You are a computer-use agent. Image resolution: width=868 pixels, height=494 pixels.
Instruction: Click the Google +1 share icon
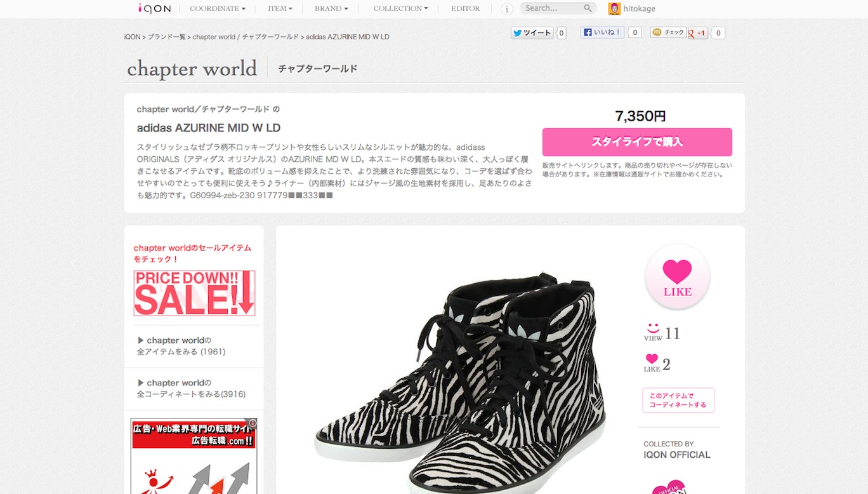click(x=698, y=33)
